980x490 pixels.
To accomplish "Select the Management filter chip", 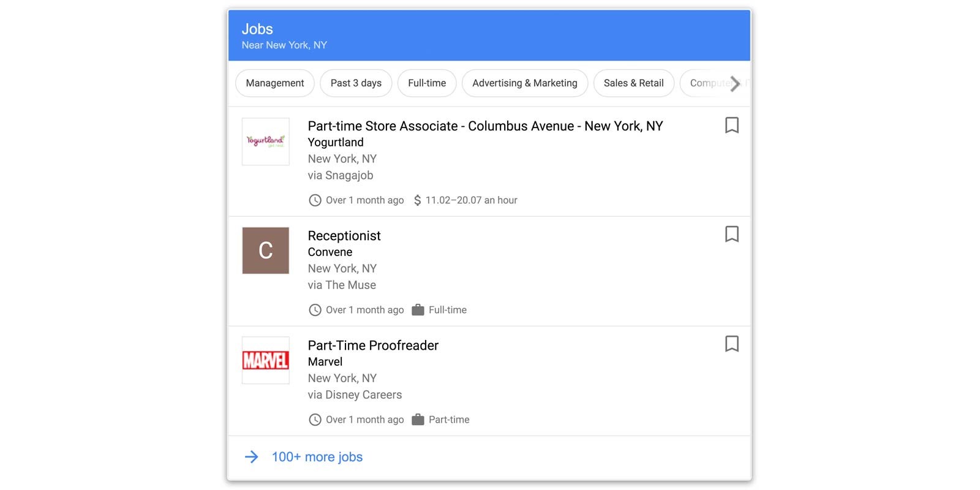I will 275,83.
